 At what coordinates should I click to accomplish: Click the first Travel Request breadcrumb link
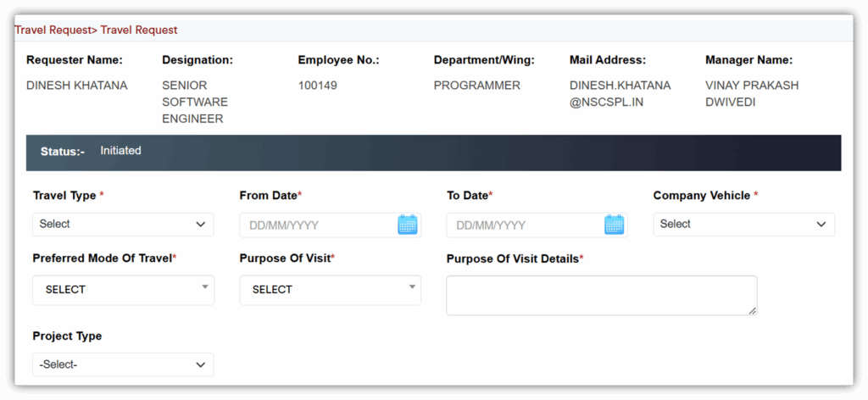(x=52, y=30)
